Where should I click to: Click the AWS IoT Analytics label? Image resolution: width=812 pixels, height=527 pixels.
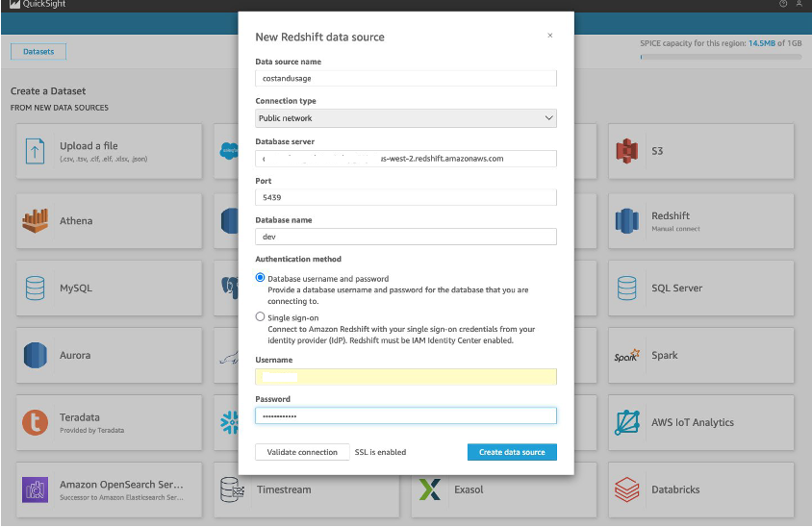(693, 422)
